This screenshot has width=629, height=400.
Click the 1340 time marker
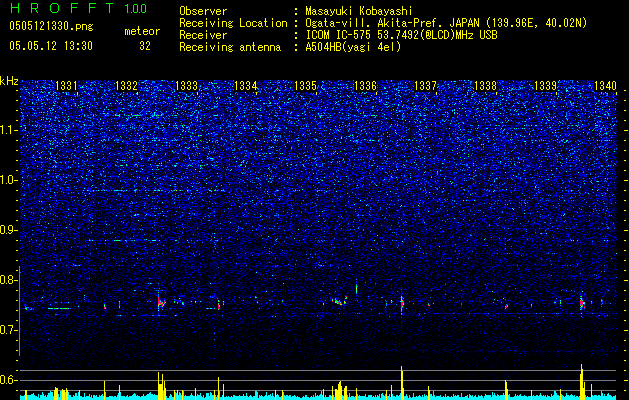[x=605, y=86]
